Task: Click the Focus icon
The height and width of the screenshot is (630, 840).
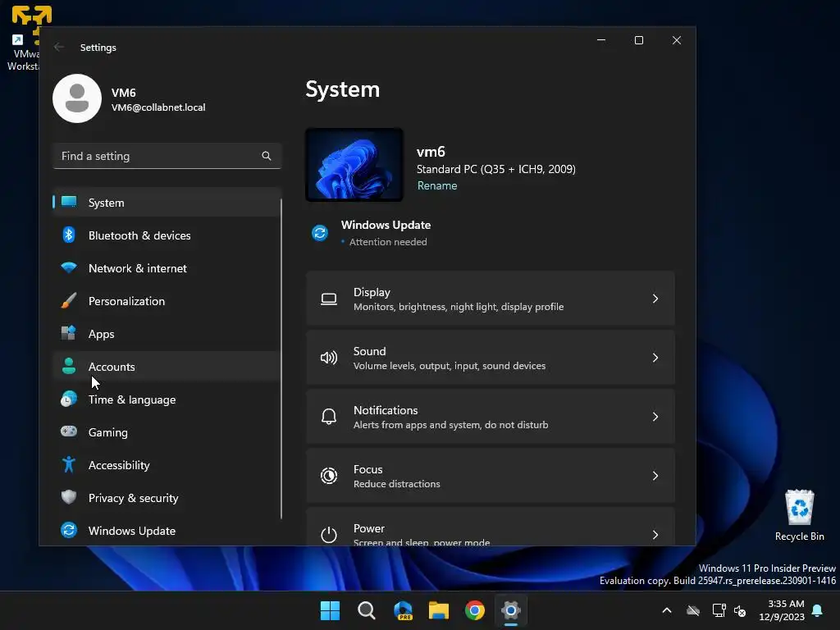Action: (x=329, y=476)
